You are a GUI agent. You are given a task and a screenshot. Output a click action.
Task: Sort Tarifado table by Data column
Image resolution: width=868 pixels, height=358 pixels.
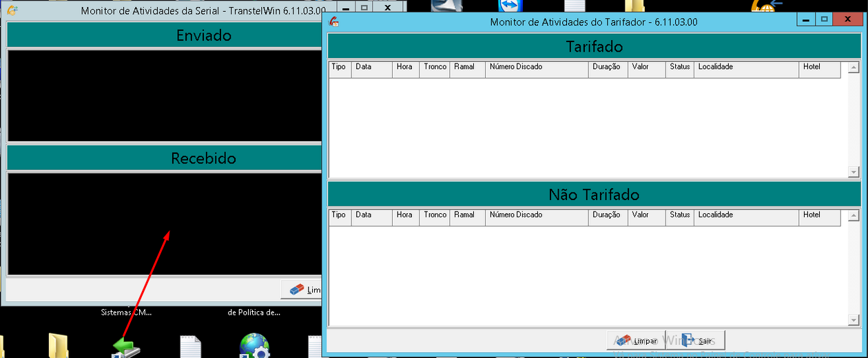372,70
